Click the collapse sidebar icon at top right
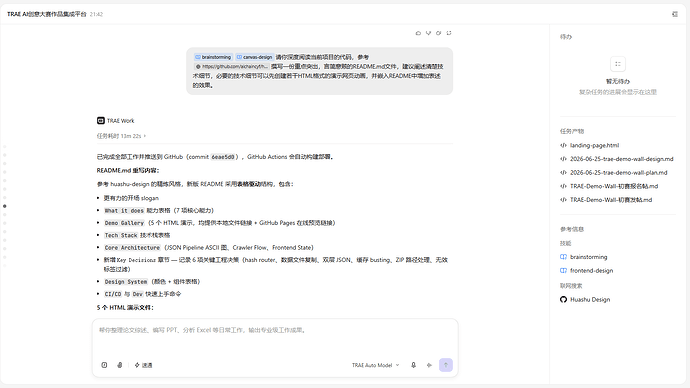This screenshot has width=690, height=388. (675, 14)
